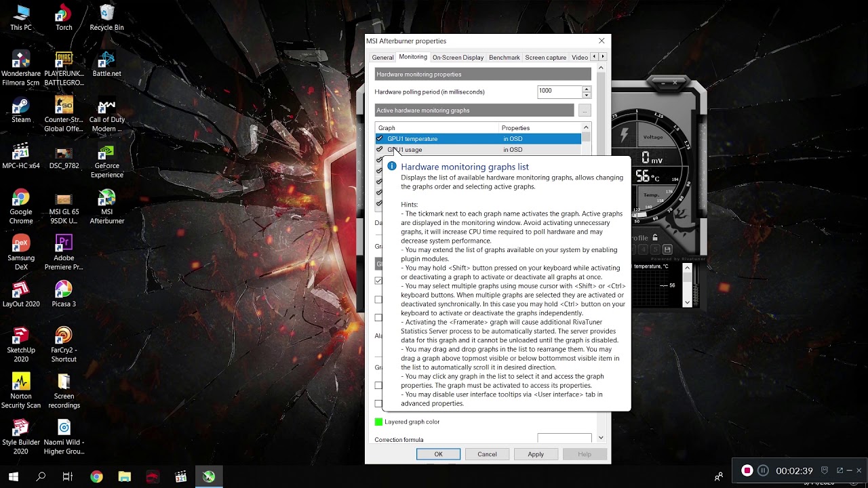Select the Steam desktop shortcut
Viewport: 868px width, 488px height.
21,110
